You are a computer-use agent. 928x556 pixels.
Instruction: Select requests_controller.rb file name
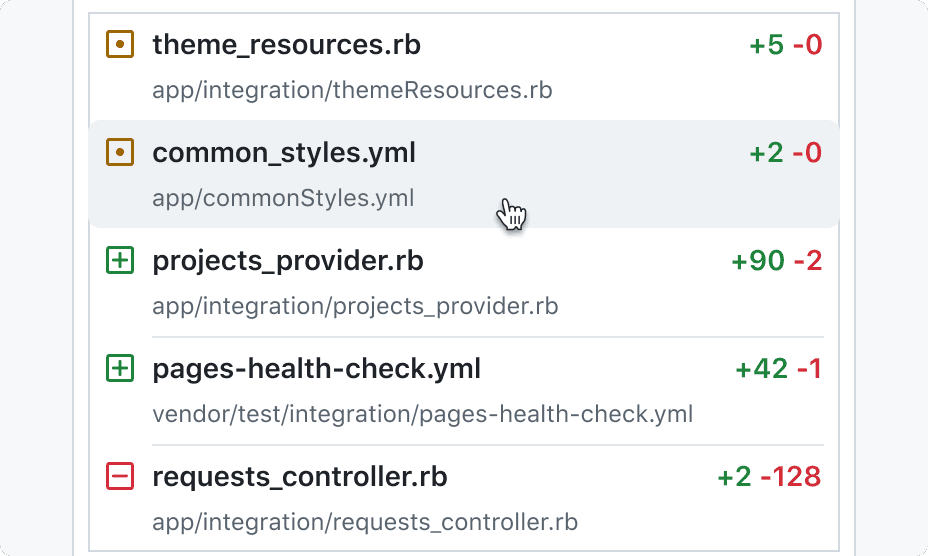pos(299,477)
